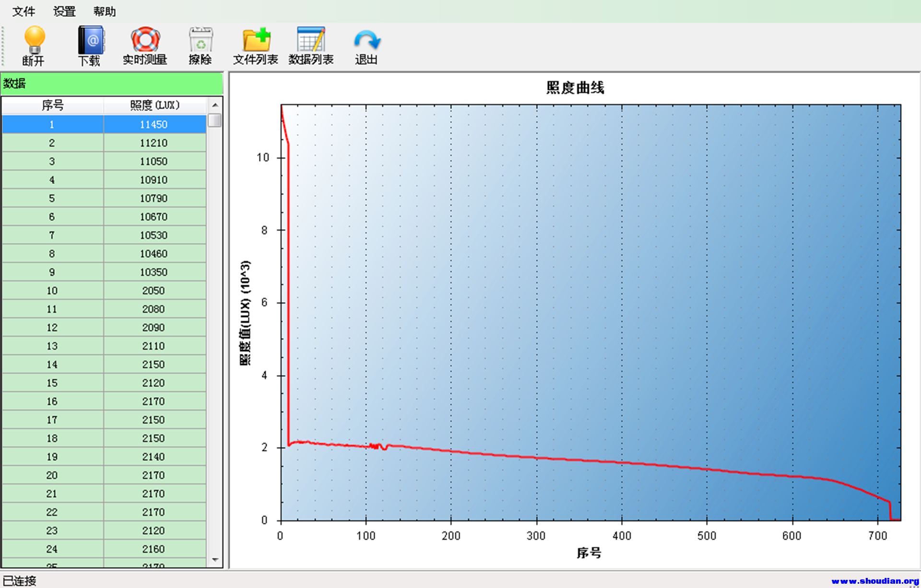This screenshot has height=588, width=921.
Task: Click the scroll up arrow of data list
Action: pyautogui.click(x=215, y=105)
